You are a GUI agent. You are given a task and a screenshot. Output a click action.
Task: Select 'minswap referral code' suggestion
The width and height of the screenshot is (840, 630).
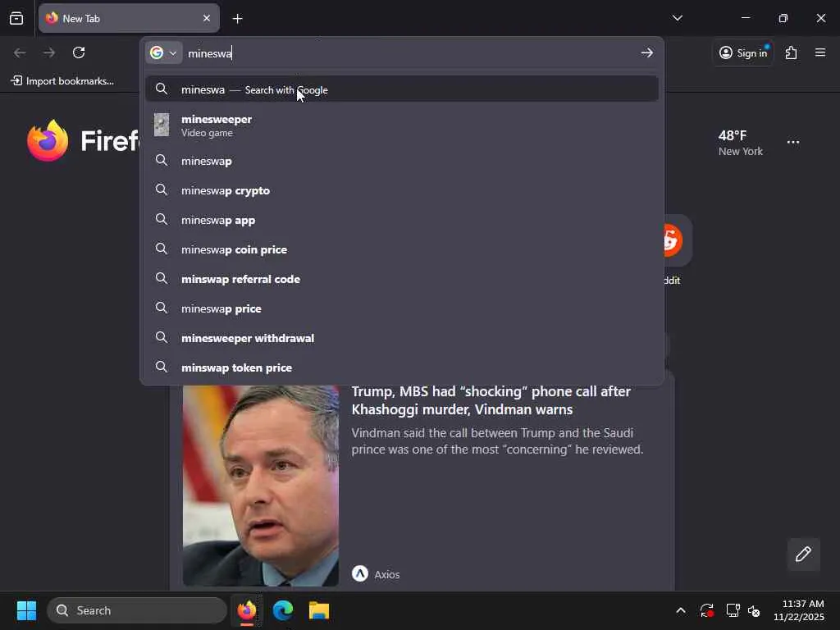point(402,279)
